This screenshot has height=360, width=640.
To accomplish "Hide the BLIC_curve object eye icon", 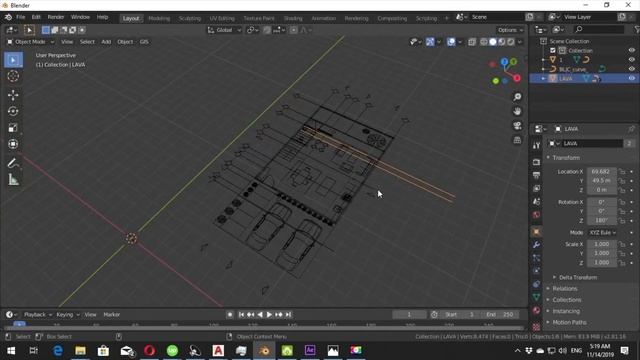I will [631, 69].
